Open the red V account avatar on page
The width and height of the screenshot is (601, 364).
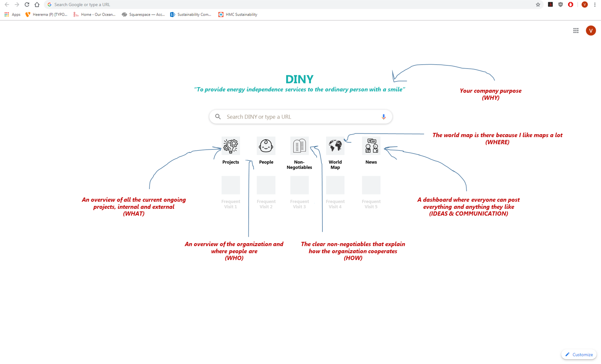tap(590, 31)
